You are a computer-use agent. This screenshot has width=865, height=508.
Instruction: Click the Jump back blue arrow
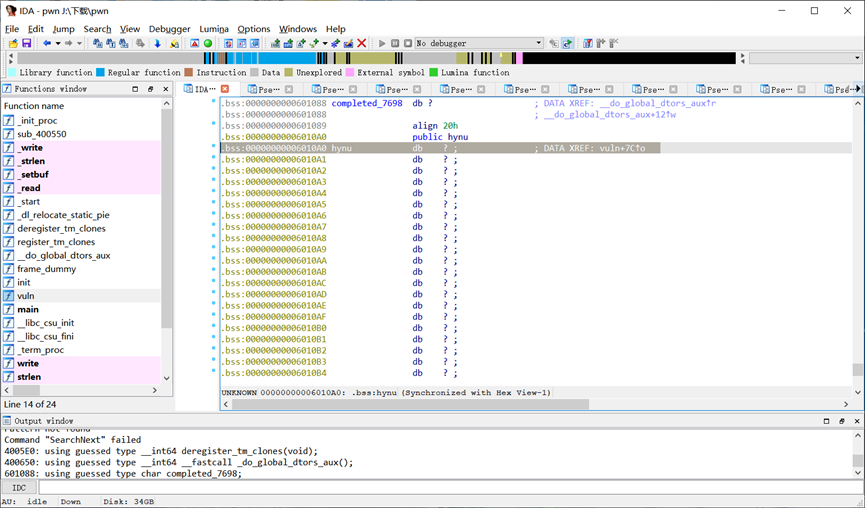pos(46,44)
